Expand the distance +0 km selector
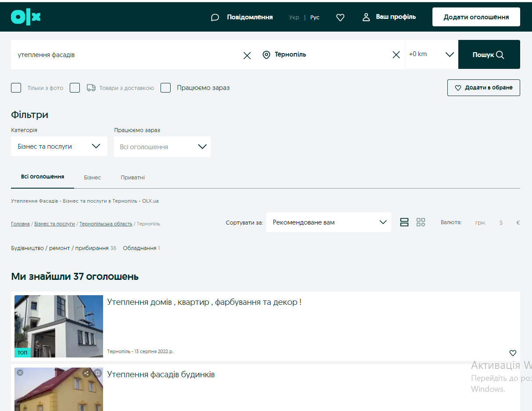This screenshot has width=532, height=411. pos(449,54)
